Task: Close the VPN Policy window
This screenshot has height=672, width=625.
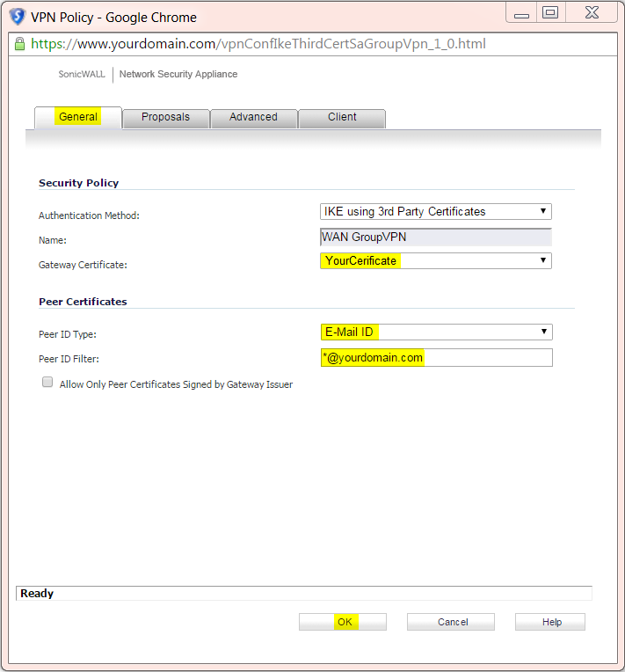Action: [592, 13]
